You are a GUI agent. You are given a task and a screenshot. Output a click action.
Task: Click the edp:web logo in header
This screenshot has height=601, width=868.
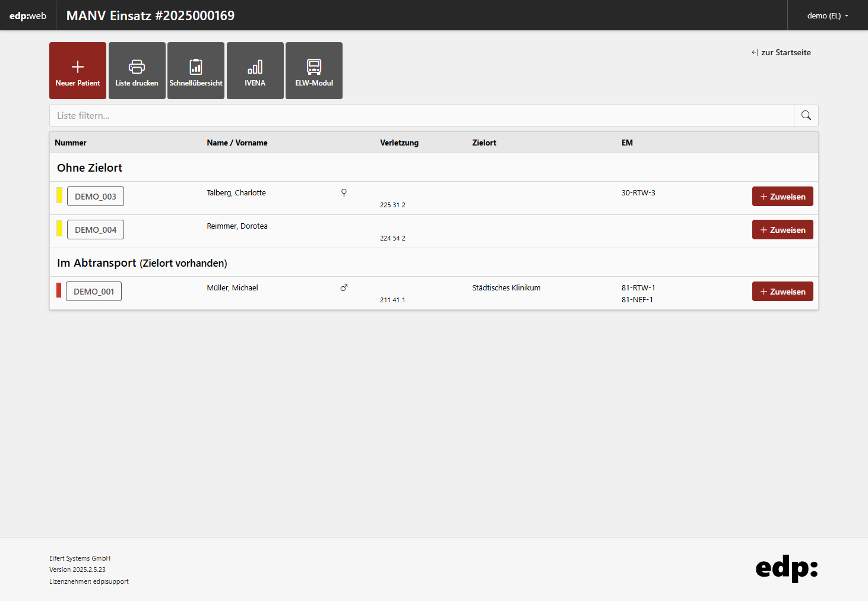pos(28,16)
